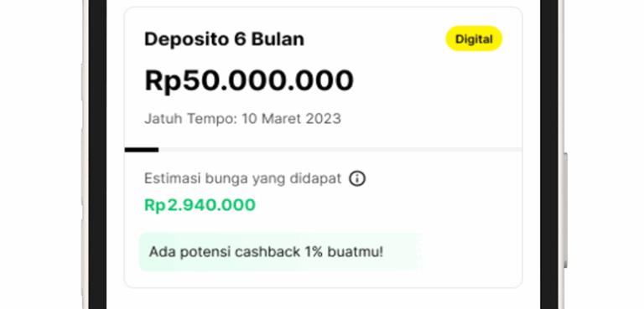Open the Deposito 6 Bulan title

tap(224, 39)
